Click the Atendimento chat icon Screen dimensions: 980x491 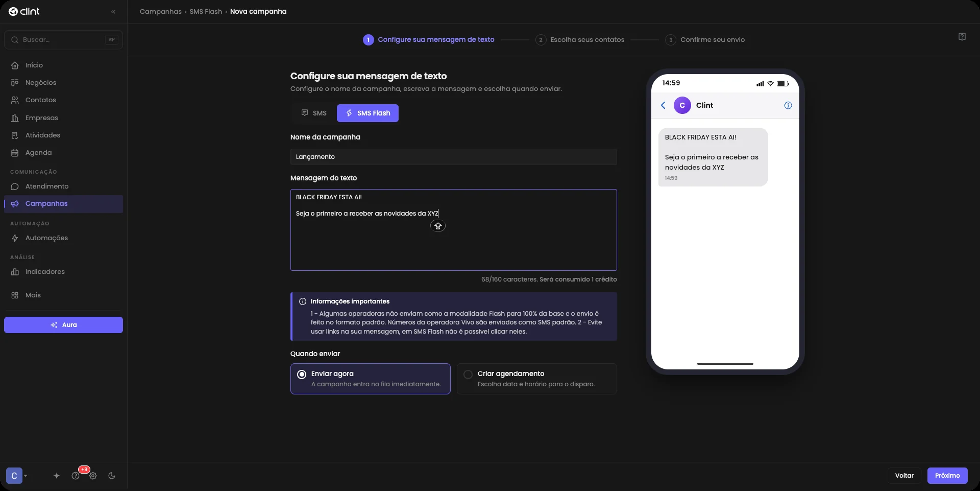click(15, 186)
